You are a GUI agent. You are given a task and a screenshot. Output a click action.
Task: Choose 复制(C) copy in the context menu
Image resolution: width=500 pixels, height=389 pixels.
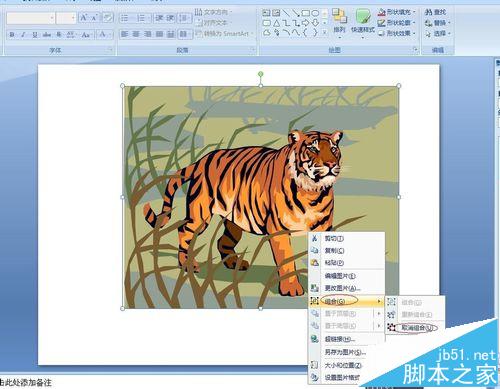tap(347, 250)
